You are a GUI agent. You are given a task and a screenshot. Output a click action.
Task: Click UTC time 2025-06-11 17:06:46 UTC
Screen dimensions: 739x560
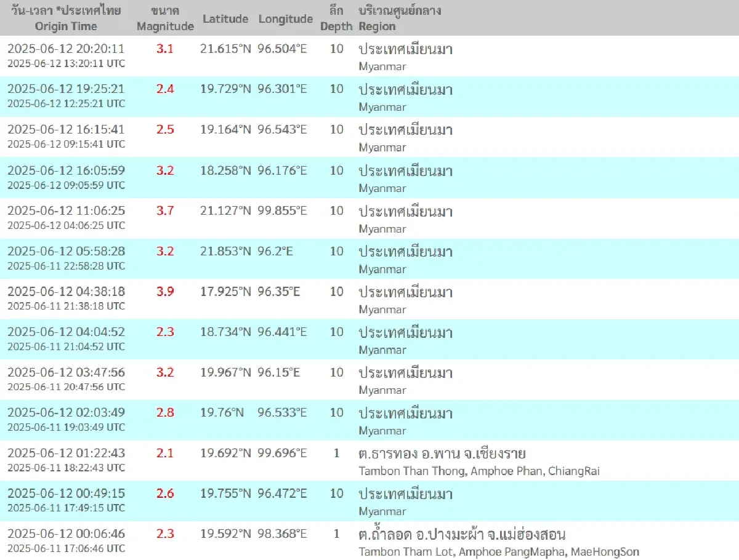(66, 548)
